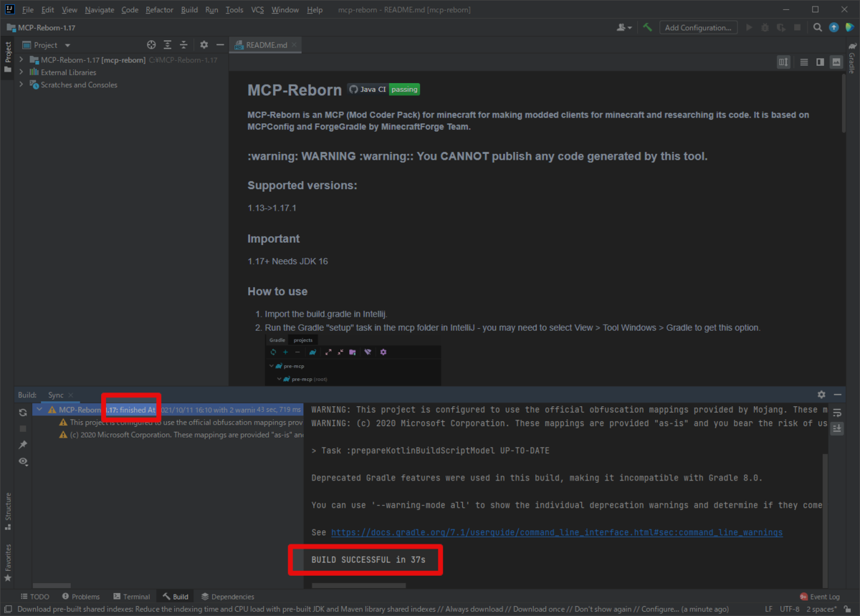The image size is (860, 616).
Task: Hide the Project panel with minus icon
Action: pos(220,44)
